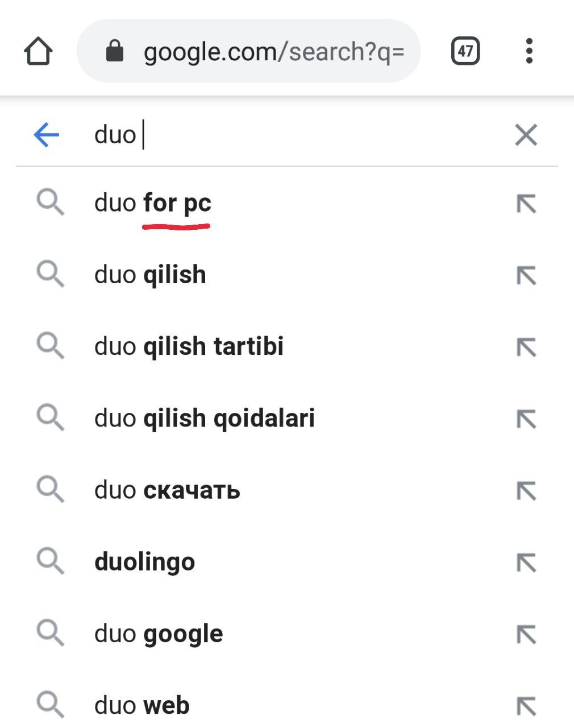Insert "duolingo" using its arrow icon
The image size is (574, 728).
[526, 562]
